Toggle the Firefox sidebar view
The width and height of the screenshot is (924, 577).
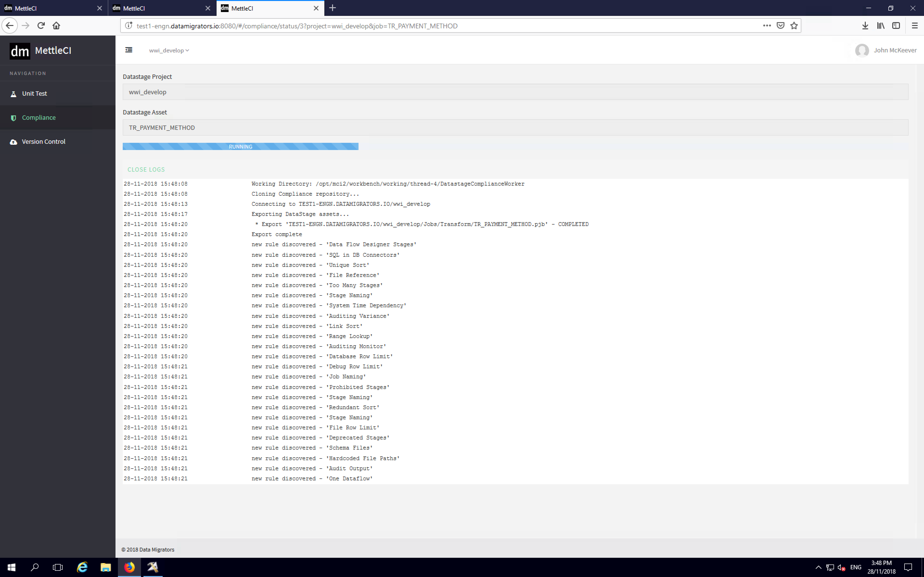point(896,25)
